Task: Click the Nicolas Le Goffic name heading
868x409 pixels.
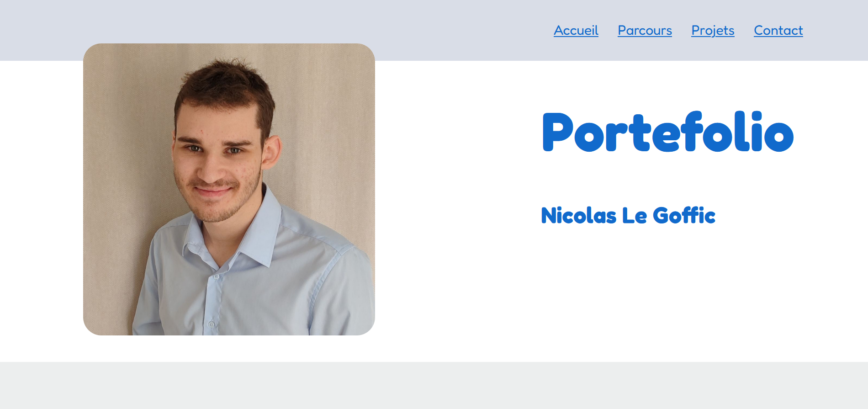Action: tap(628, 215)
